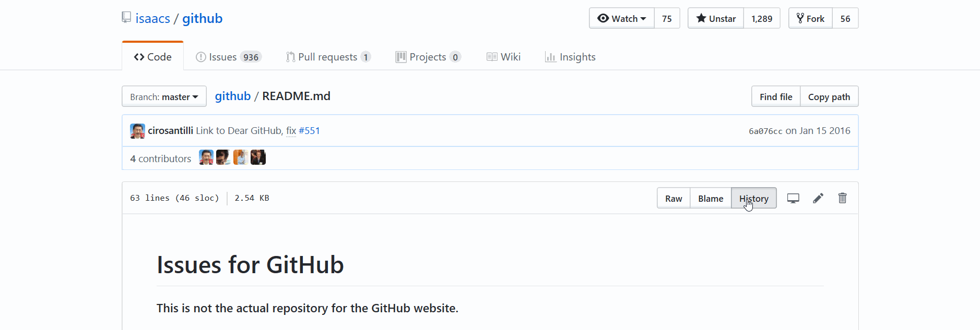Delete README.md using the trash icon

[842, 198]
